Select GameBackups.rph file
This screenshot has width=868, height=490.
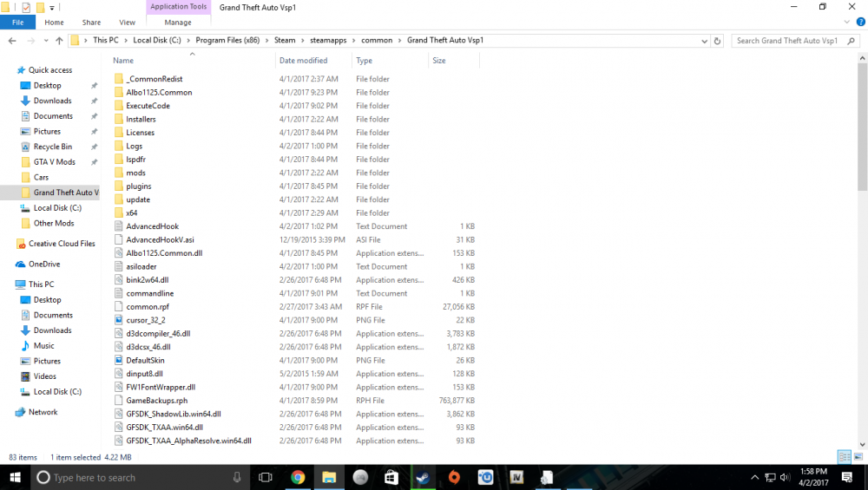(x=156, y=401)
